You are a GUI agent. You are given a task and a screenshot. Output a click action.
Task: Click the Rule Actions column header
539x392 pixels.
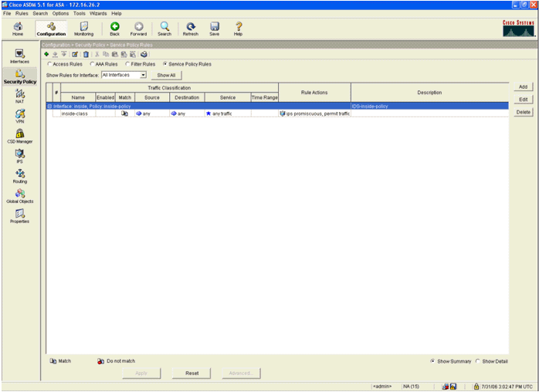(x=314, y=93)
